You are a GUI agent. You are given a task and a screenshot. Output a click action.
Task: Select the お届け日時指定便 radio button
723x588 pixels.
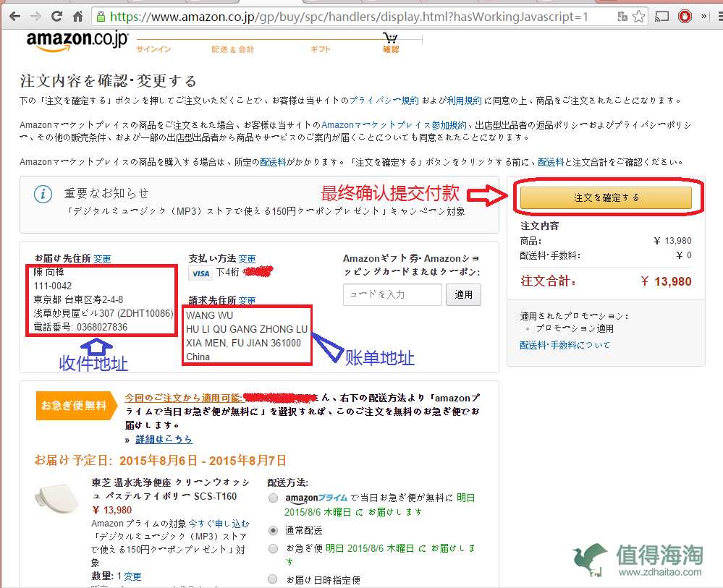point(274,579)
